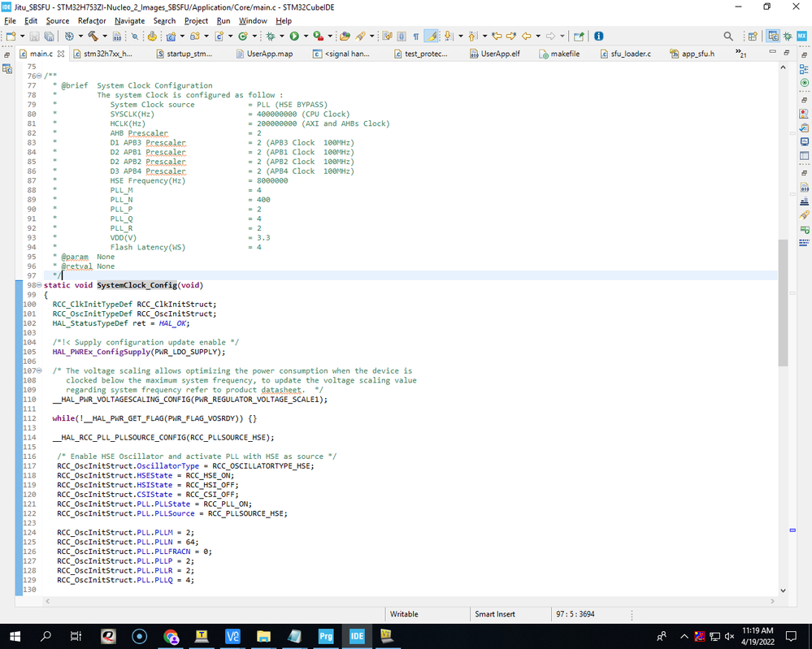The height and width of the screenshot is (649, 812).
Task: Click the scroll down arrow of editor
Action: click(x=783, y=590)
